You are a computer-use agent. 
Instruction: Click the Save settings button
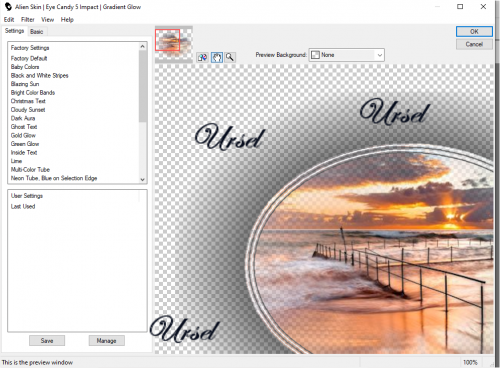47,341
